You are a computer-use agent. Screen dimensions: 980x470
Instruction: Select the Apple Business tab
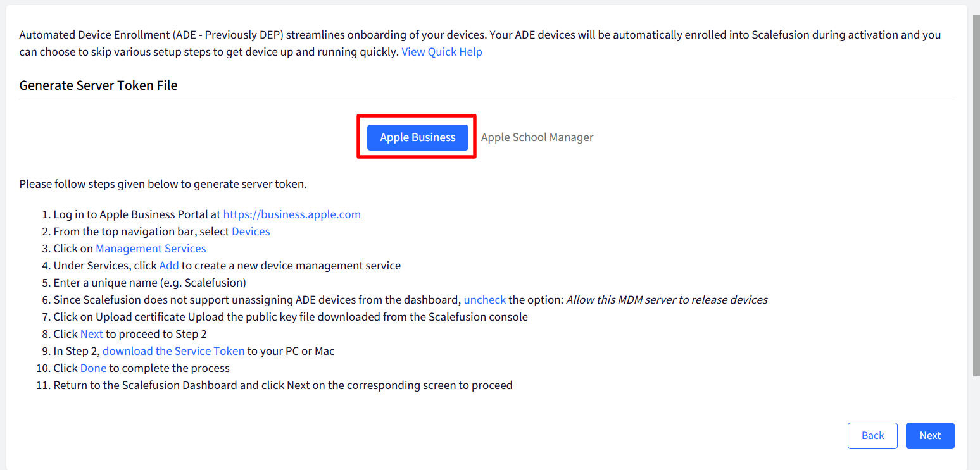coord(417,137)
